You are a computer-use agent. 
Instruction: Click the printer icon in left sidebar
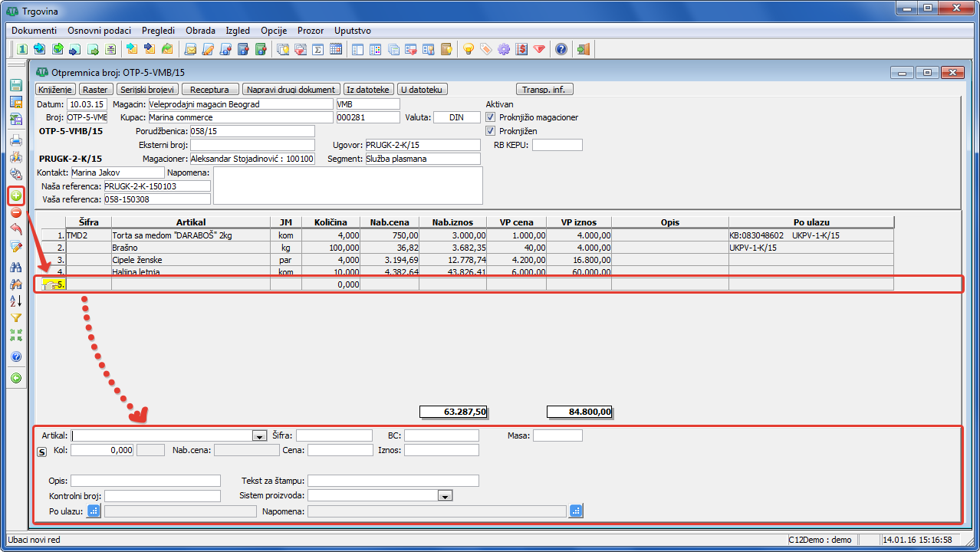point(15,140)
